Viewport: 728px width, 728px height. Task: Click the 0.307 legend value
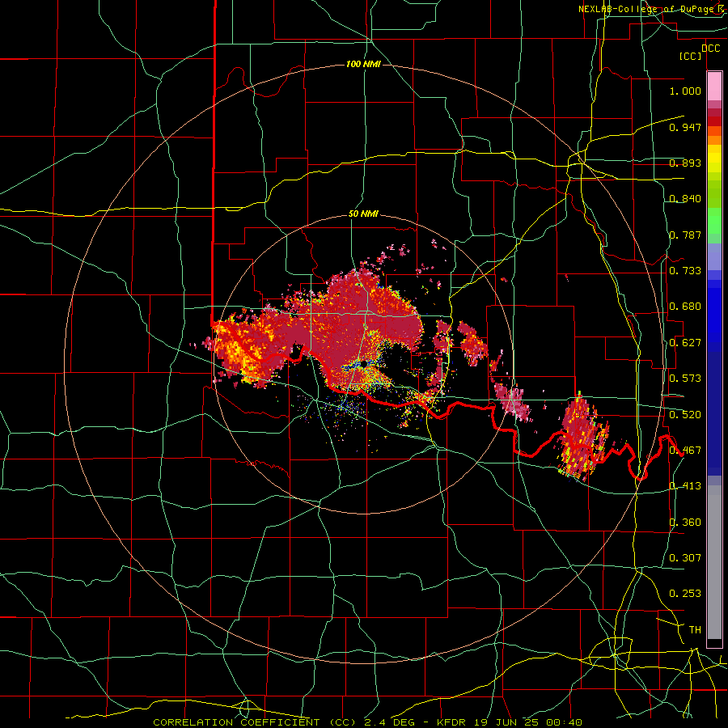click(685, 557)
